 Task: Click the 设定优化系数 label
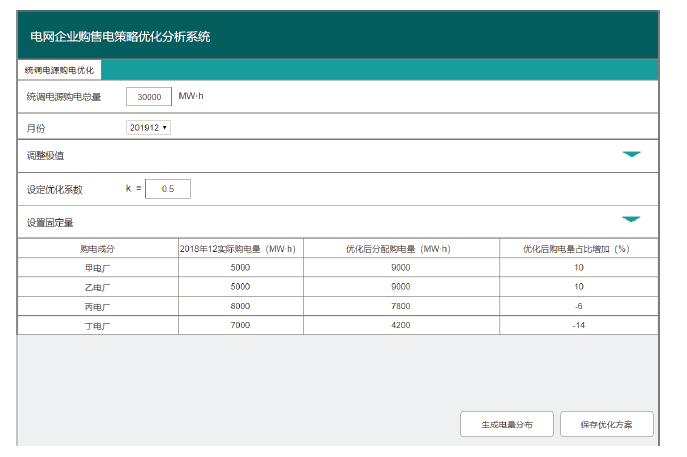tap(55, 189)
